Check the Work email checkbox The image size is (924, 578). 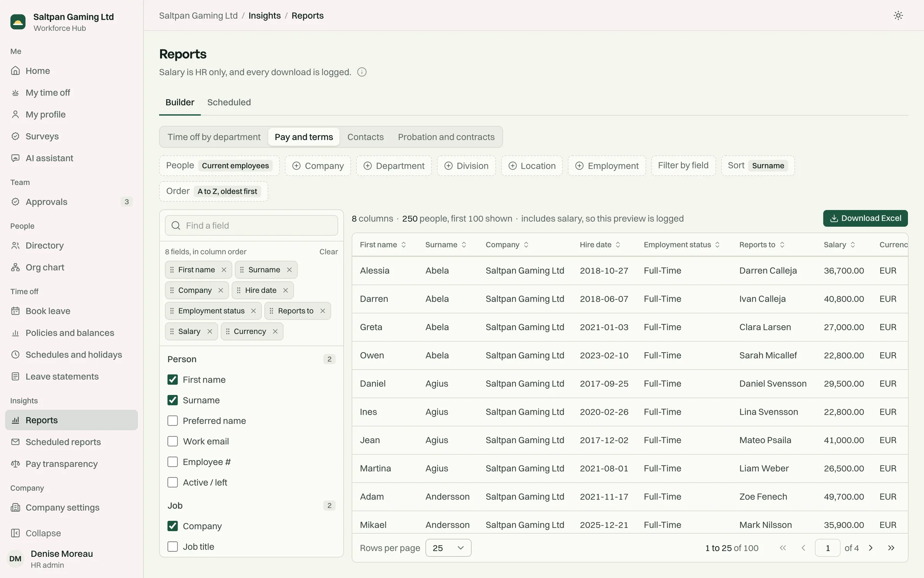pos(172,441)
